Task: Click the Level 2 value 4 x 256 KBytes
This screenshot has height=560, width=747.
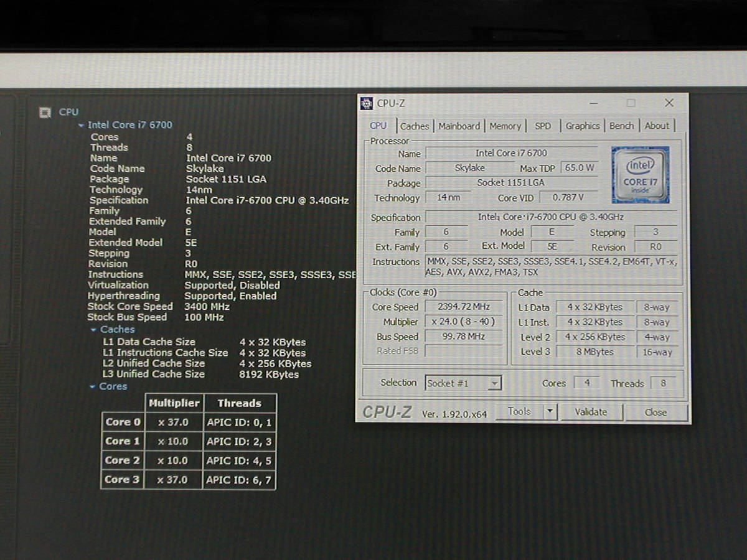Action: coord(594,337)
